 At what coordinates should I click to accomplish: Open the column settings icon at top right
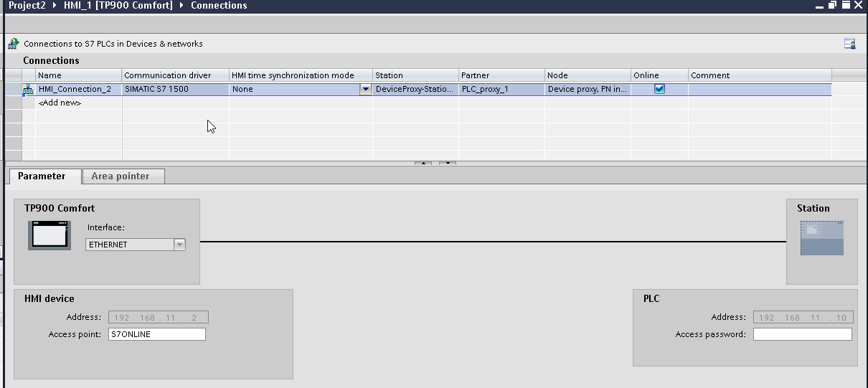pos(849,44)
